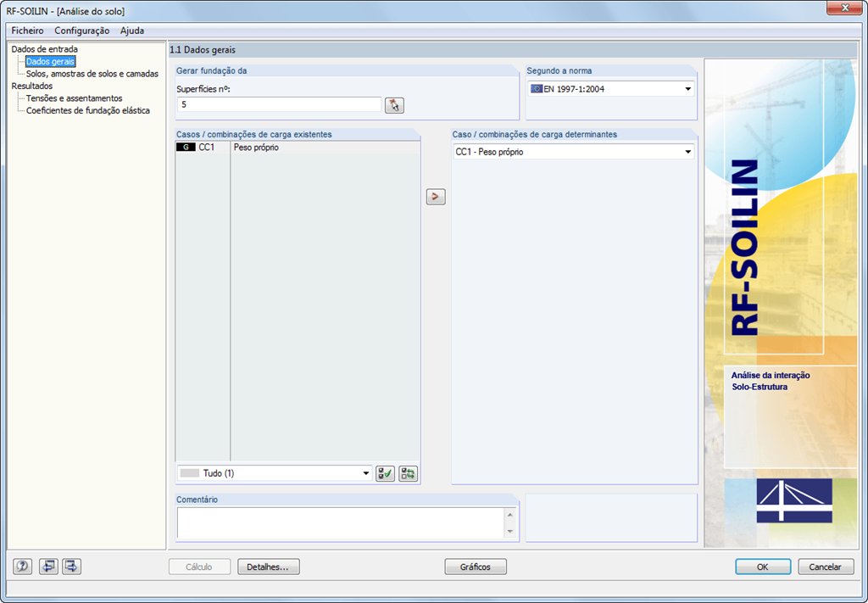Open the help button at bottom left
The width and height of the screenshot is (868, 603).
point(23,567)
